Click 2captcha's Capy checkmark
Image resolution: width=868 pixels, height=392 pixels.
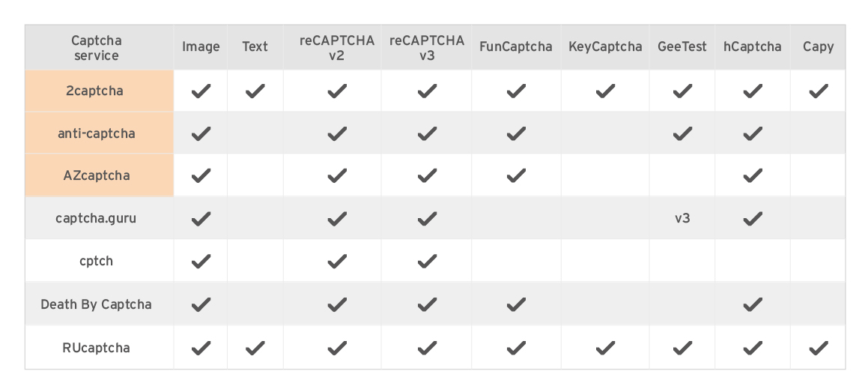[x=818, y=91]
